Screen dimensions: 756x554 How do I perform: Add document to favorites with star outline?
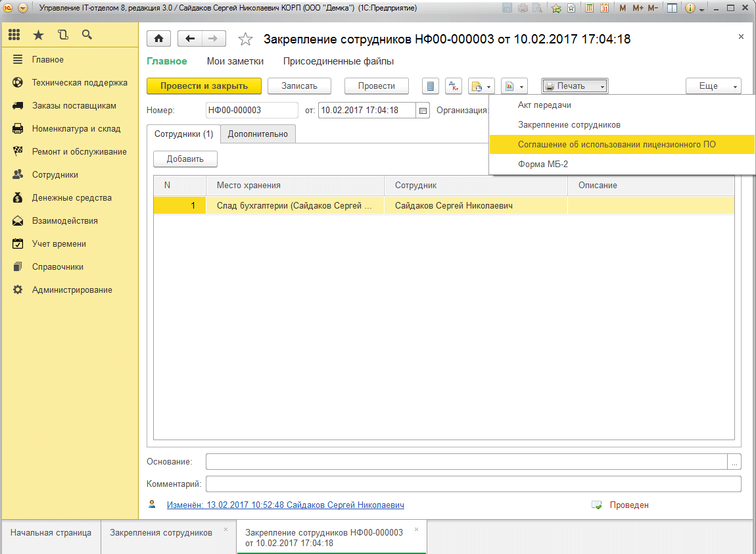tap(245, 39)
